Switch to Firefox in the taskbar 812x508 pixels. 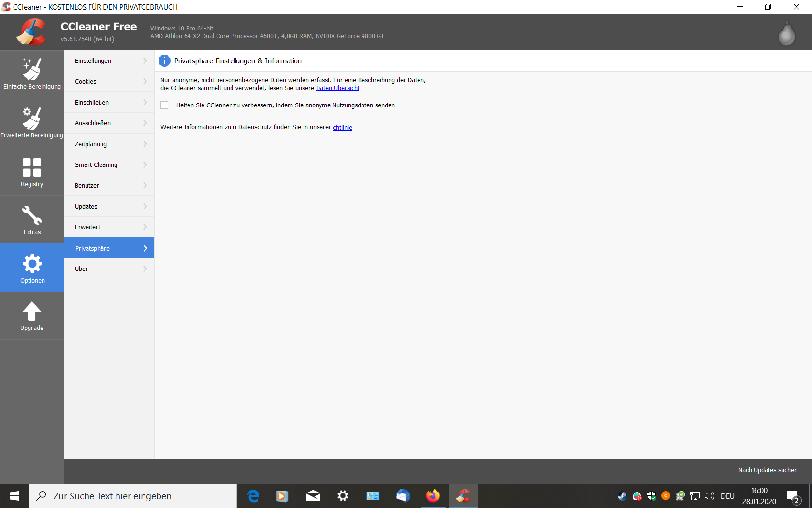tap(433, 496)
